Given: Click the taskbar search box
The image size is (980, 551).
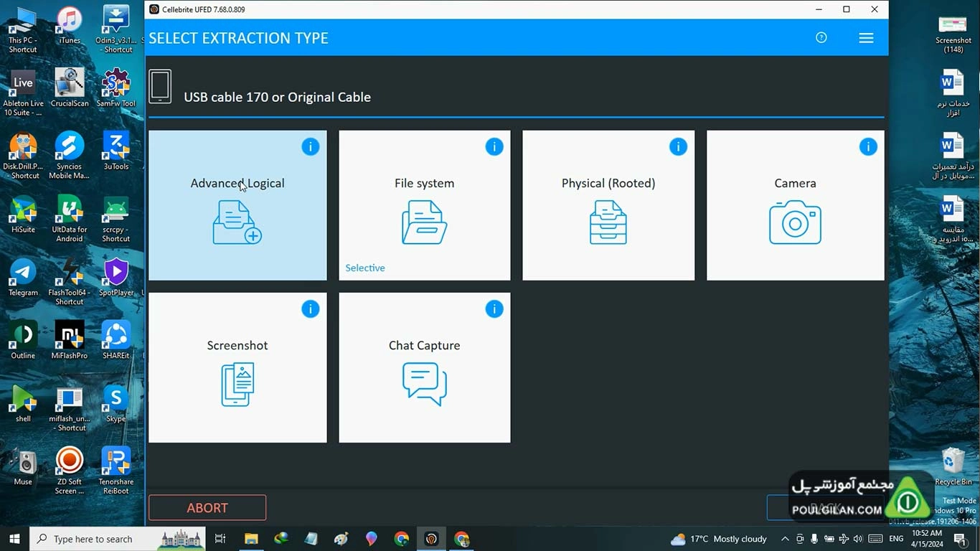Looking at the screenshot, I should [x=118, y=539].
